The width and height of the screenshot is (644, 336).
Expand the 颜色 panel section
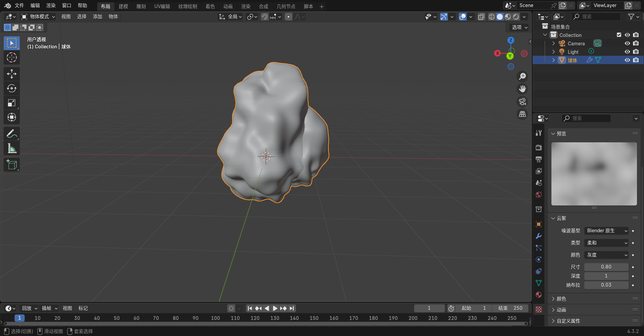click(561, 299)
